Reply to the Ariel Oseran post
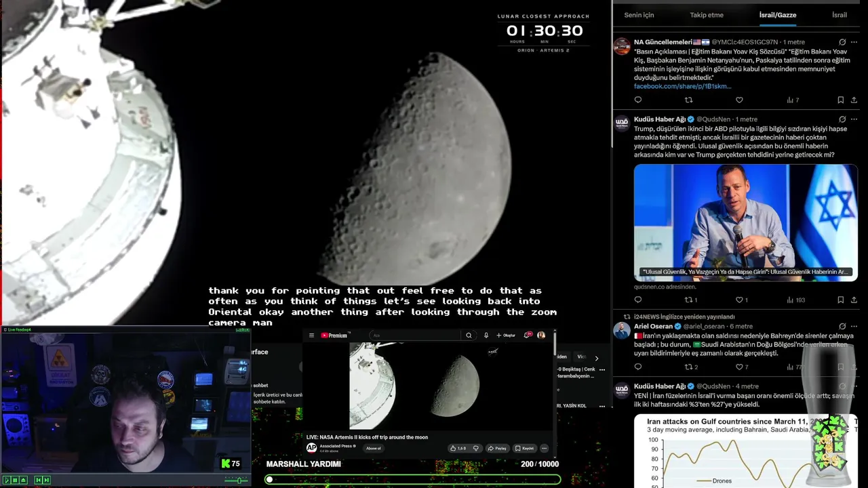868x488 pixels. (x=638, y=367)
